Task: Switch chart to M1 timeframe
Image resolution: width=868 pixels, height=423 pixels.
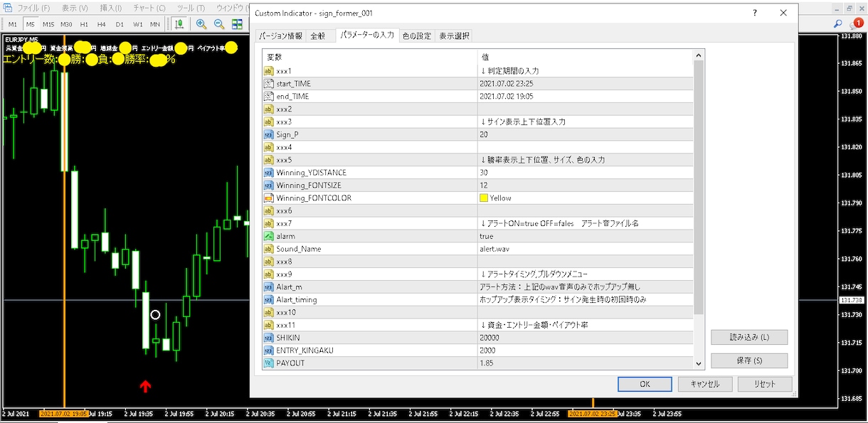Action: (x=13, y=24)
